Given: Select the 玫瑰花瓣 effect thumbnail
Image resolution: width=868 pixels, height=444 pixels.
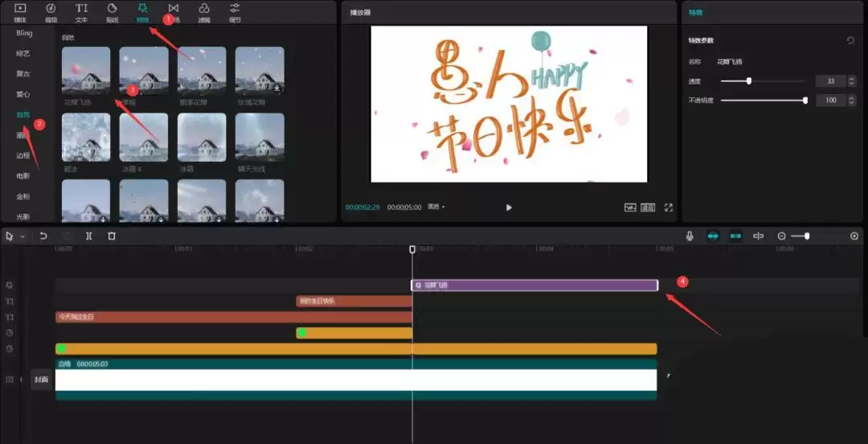Looking at the screenshot, I should (260, 71).
